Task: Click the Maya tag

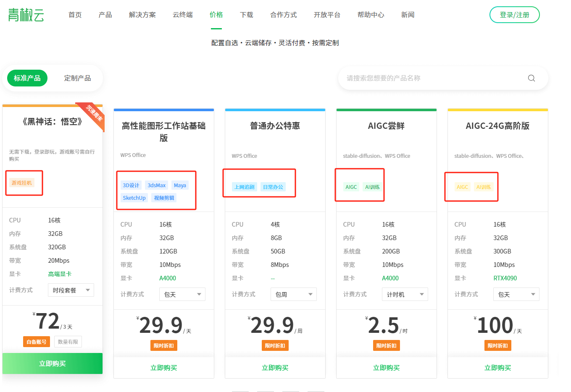Action: point(180,185)
